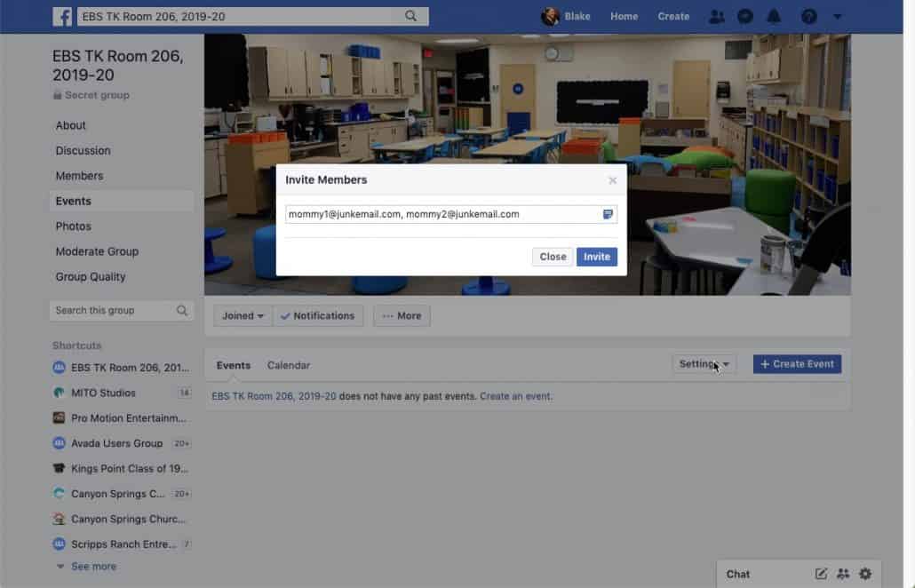
Task: Switch to the Calendar tab
Action: (x=288, y=364)
